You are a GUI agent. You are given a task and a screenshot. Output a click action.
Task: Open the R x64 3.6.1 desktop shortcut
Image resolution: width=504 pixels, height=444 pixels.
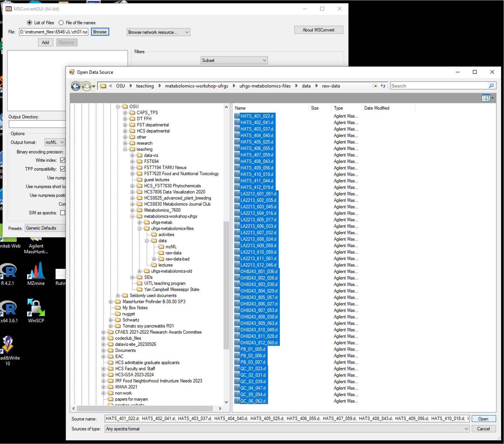click(8, 311)
